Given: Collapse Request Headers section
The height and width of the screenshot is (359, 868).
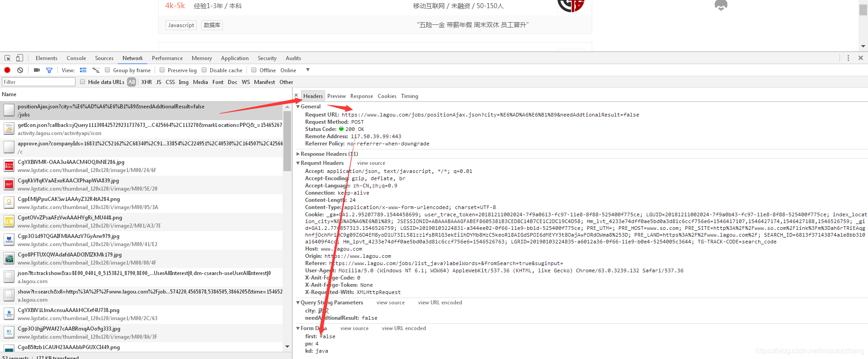Looking at the screenshot, I should (298, 163).
